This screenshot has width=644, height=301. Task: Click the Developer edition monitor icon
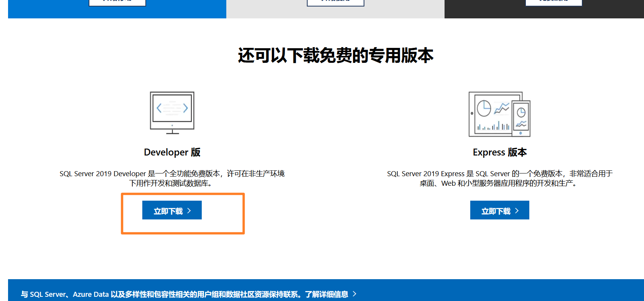coord(172,113)
